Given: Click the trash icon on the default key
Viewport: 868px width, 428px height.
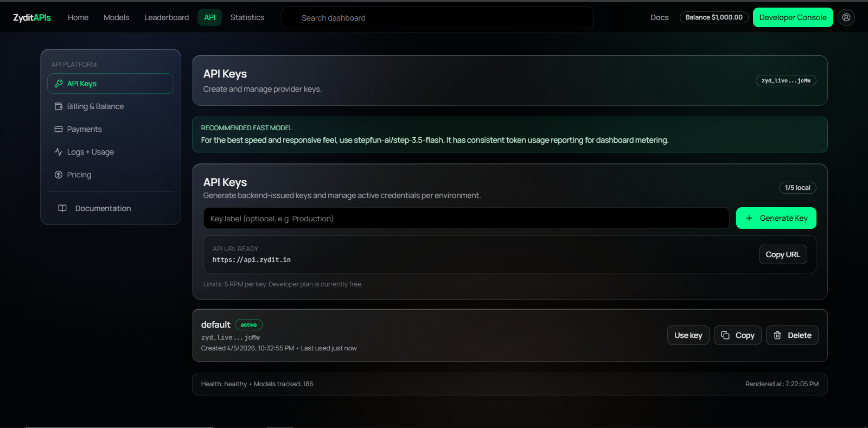Looking at the screenshot, I should tap(777, 335).
